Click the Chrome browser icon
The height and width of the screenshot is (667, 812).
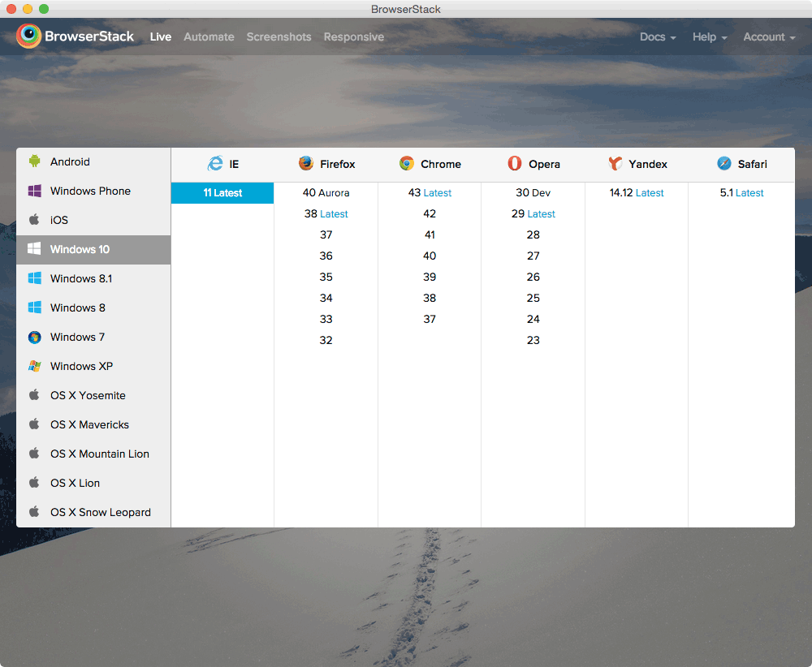(x=407, y=164)
